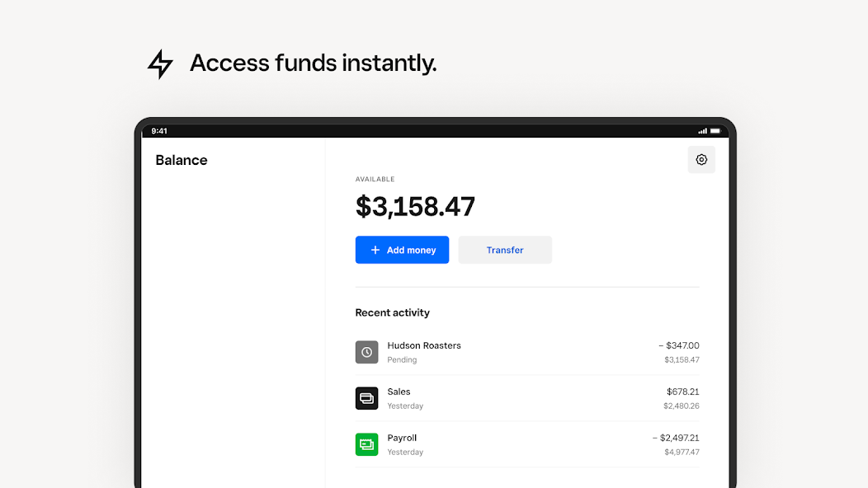The height and width of the screenshot is (488, 868).
Task: Click the $678.21 Sales amount
Action: coord(682,392)
